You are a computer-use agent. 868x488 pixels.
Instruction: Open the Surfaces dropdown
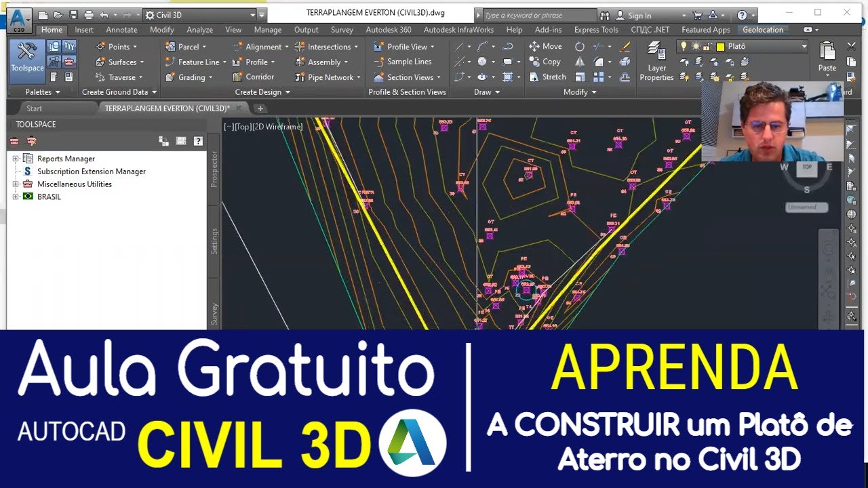120,62
